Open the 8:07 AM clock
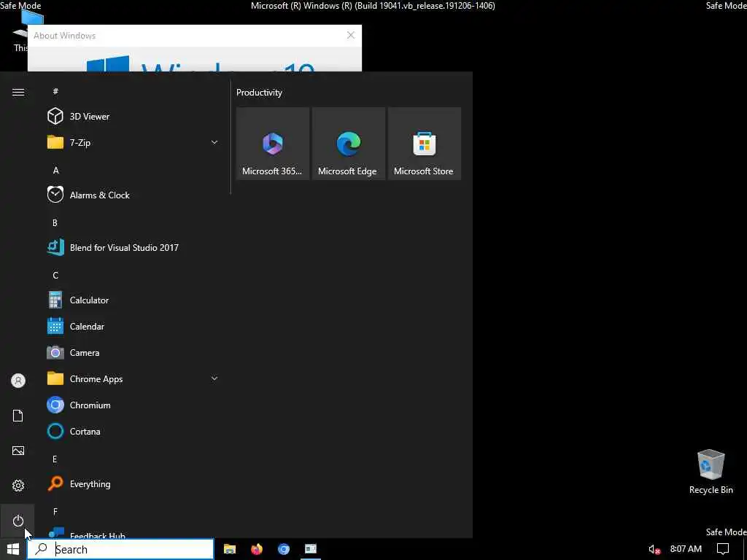The width and height of the screenshot is (747, 560). [x=686, y=549]
